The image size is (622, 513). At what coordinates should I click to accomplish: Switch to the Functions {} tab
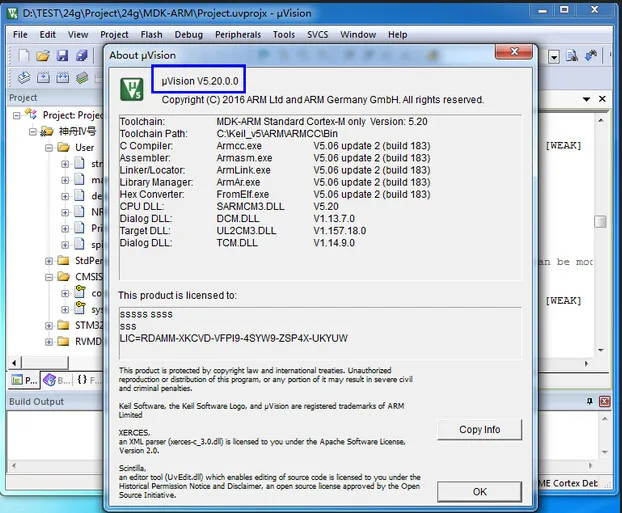88,380
